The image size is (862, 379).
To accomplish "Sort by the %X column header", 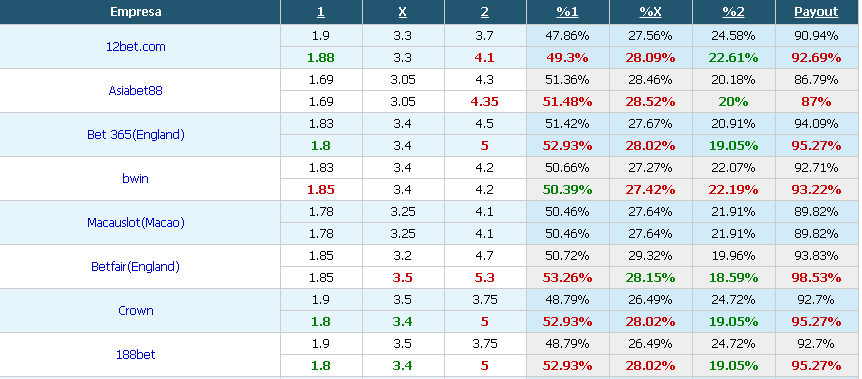I will [650, 12].
